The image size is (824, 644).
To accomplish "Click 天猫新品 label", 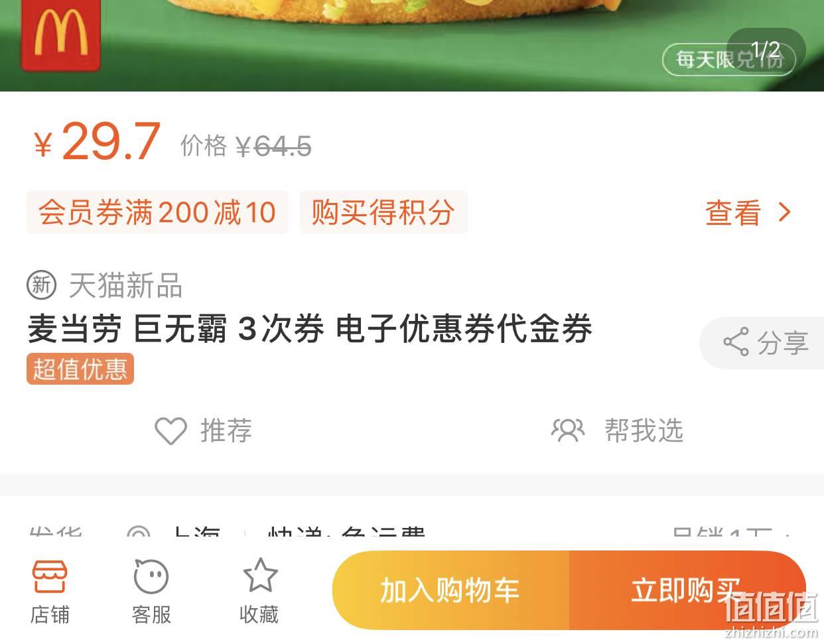I will pos(125,286).
